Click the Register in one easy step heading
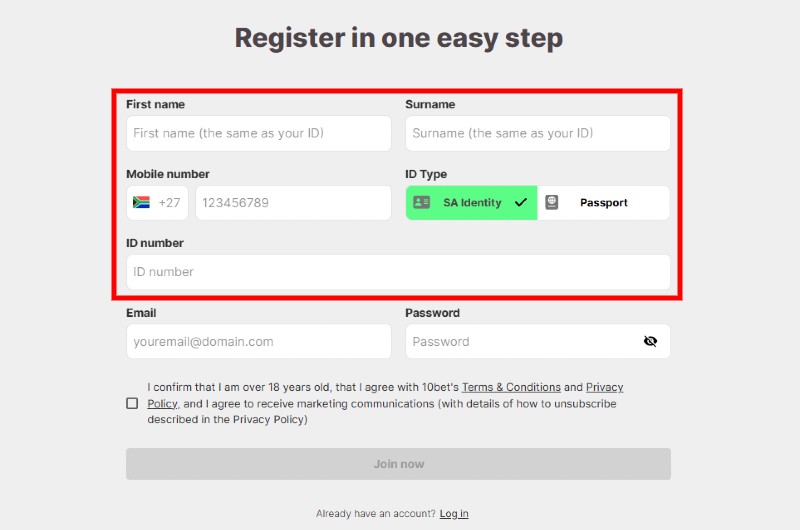This screenshot has height=530, width=800. click(399, 38)
